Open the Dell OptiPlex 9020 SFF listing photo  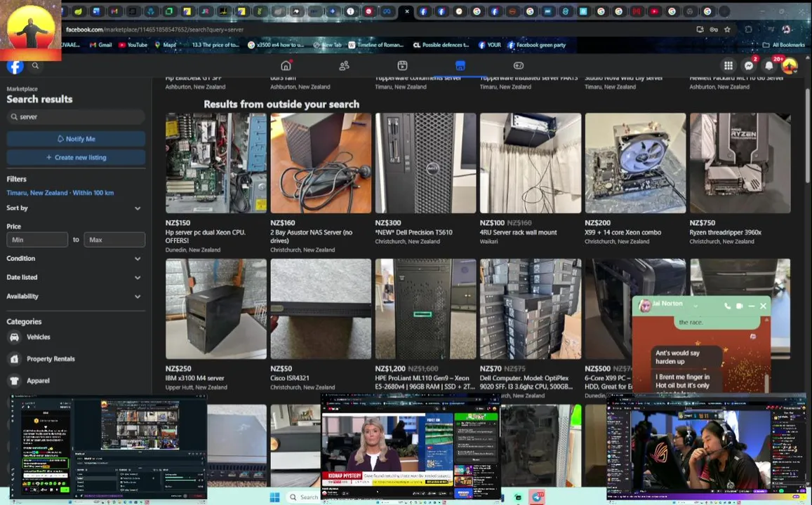tap(531, 309)
